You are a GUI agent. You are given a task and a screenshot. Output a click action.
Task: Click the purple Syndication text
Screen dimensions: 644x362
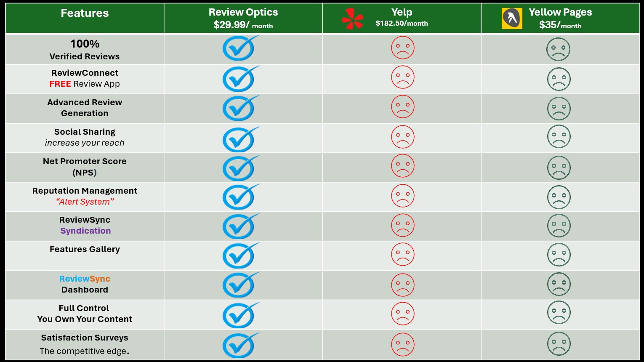(x=85, y=231)
